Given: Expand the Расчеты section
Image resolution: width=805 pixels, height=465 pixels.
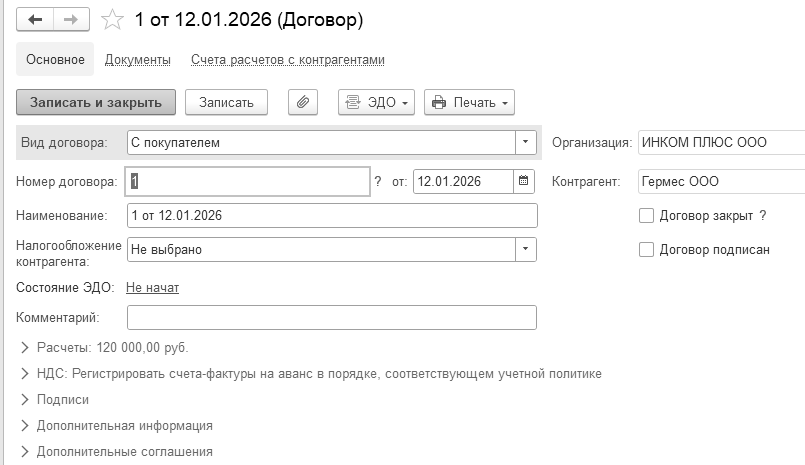Looking at the screenshot, I should tap(24, 348).
